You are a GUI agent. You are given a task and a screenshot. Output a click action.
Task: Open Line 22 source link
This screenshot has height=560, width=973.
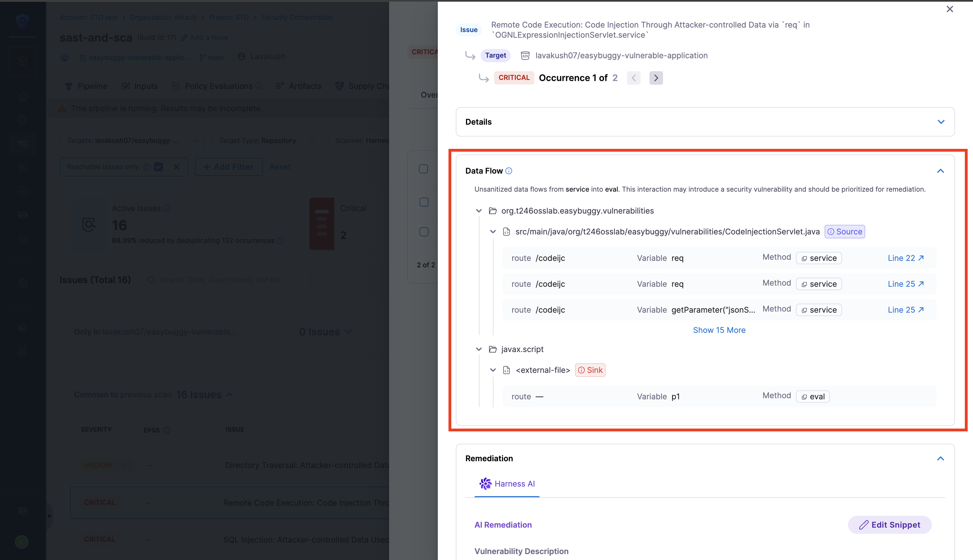pyautogui.click(x=905, y=258)
